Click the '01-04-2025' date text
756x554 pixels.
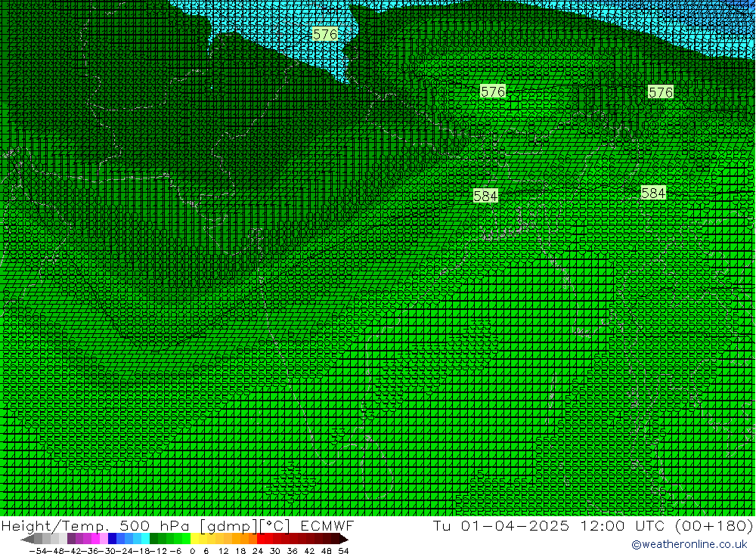click(515, 525)
